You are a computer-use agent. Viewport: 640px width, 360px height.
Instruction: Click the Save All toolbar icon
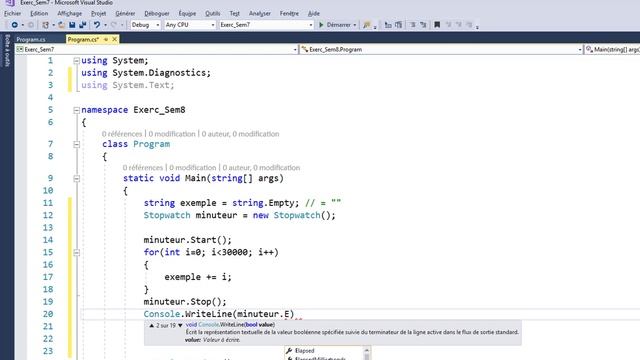point(83,25)
